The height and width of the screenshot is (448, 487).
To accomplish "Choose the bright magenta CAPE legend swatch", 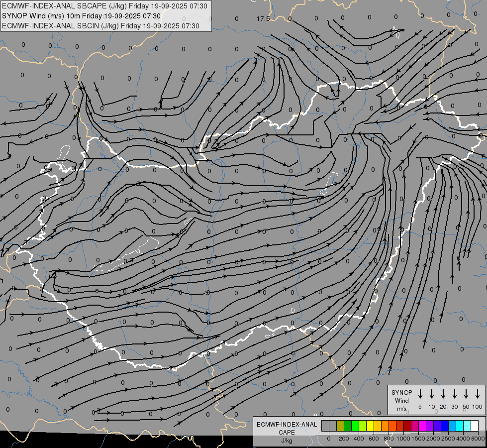I will (x=423, y=426).
